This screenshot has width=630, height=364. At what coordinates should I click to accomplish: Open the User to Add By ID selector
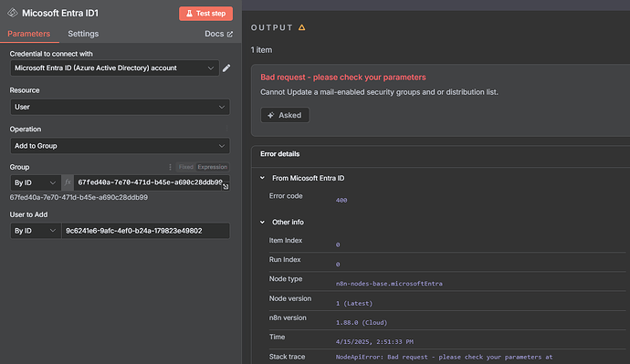pos(36,231)
